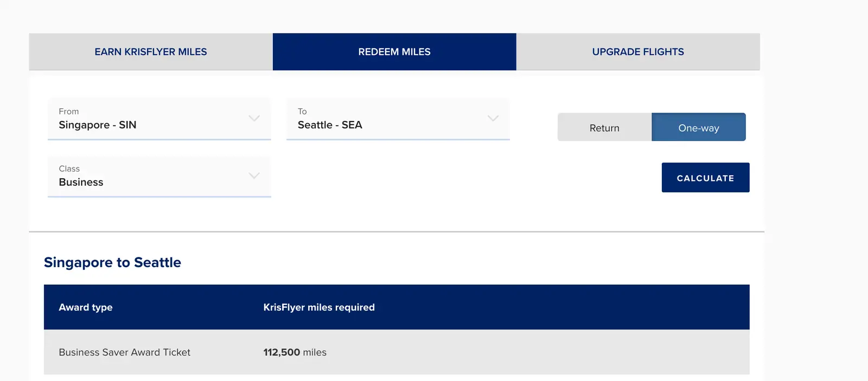Toggle trip type to Return
This screenshot has width=868, height=381.
tap(604, 127)
